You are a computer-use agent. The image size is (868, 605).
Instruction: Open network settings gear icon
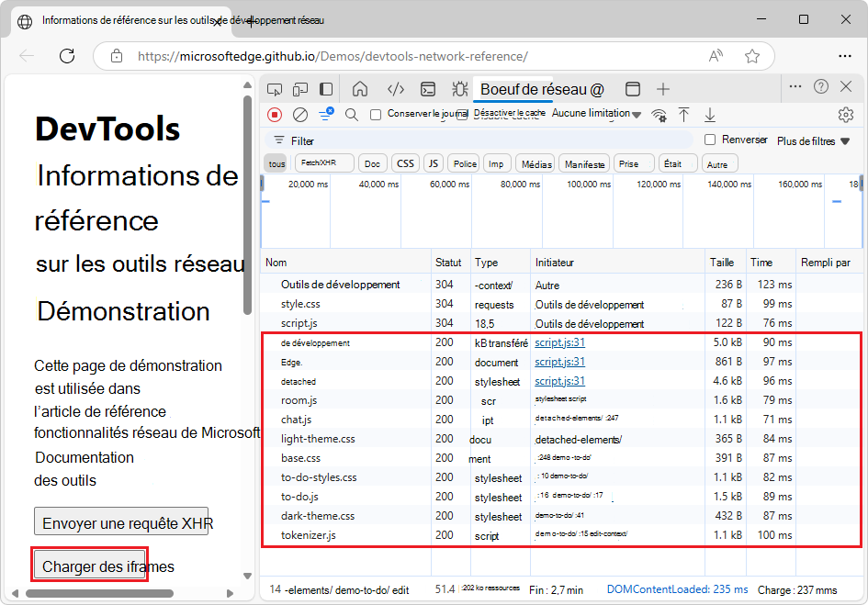(845, 115)
